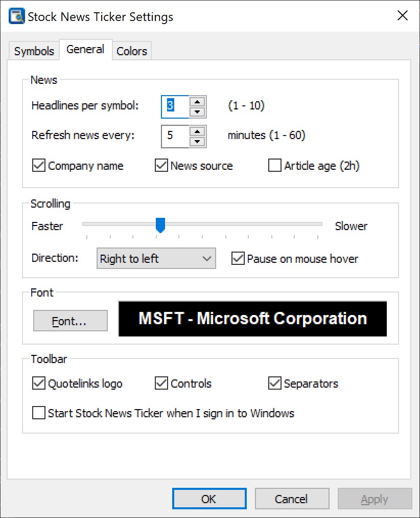The height and width of the screenshot is (518, 420).
Task: Increase Headlines per symbol with up arrow
Action: (x=197, y=102)
